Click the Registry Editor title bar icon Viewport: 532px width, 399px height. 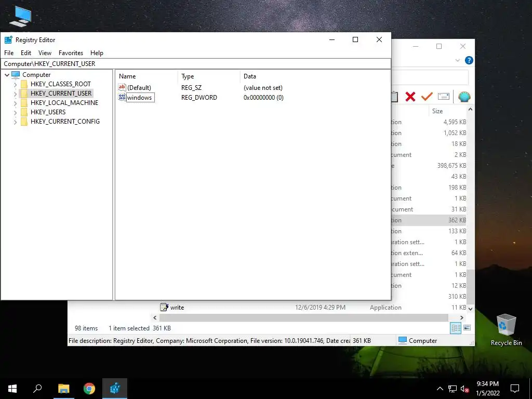pyautogui.click(x=8, y=39)
